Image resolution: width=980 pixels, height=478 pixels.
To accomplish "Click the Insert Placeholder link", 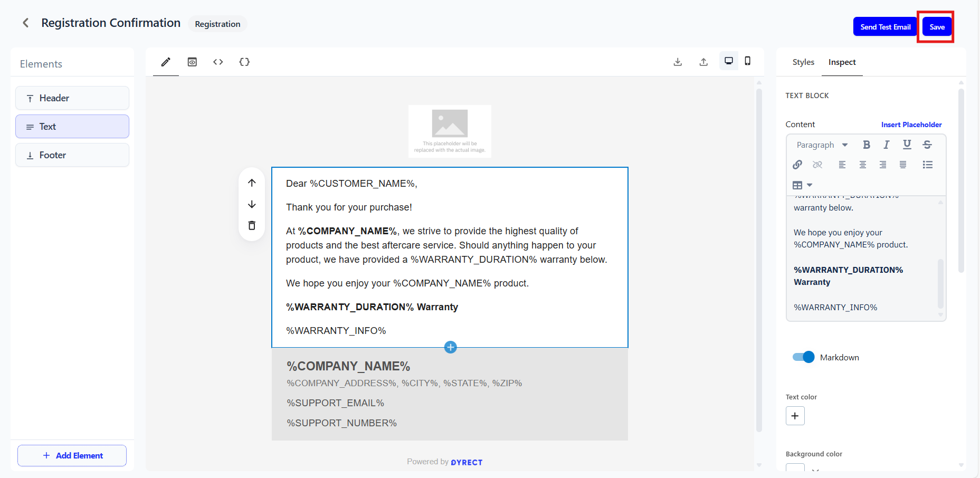I will pos(911,125).
